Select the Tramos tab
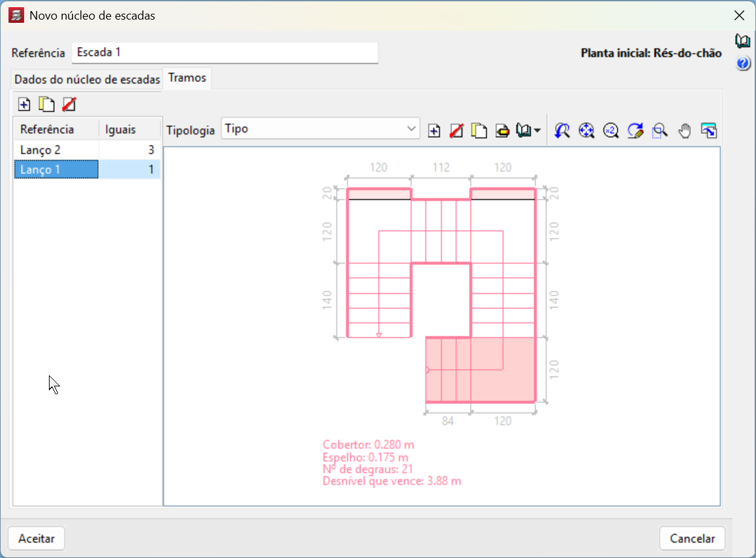Viewport: 756px width, 558px height. [187, 78]
